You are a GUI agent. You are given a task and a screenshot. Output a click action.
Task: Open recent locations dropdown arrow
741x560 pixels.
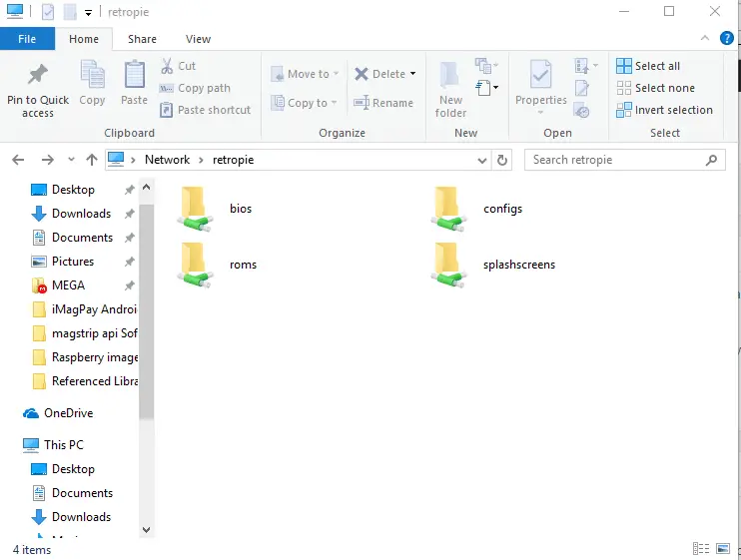click(71, 160)
